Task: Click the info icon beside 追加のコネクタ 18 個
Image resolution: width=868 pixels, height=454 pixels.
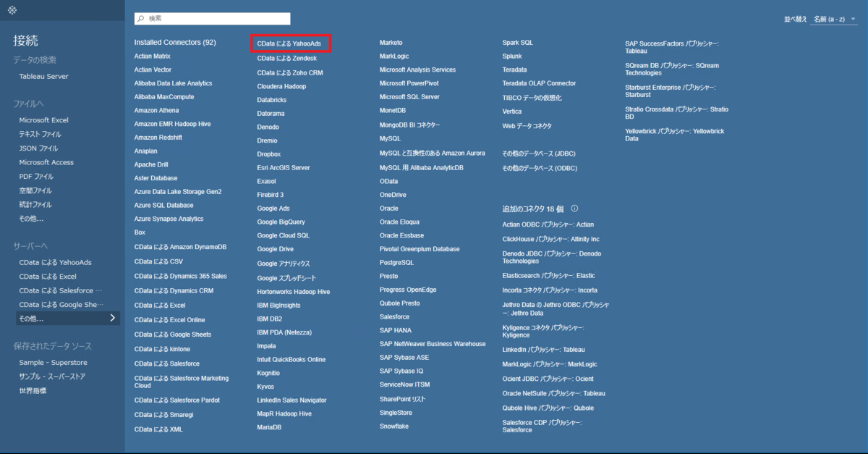Action: 575,209
